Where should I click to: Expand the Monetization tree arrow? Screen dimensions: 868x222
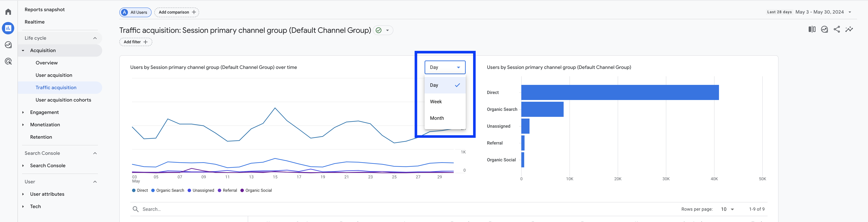coord(23,125)
